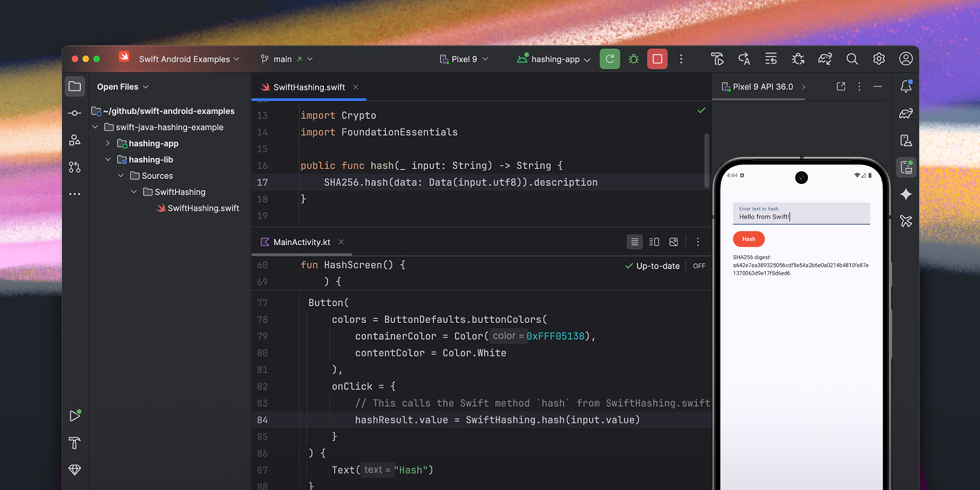This screenshot has width=980, height=490.
Task: Switch to the Split editor view
Action: point(654,242)
